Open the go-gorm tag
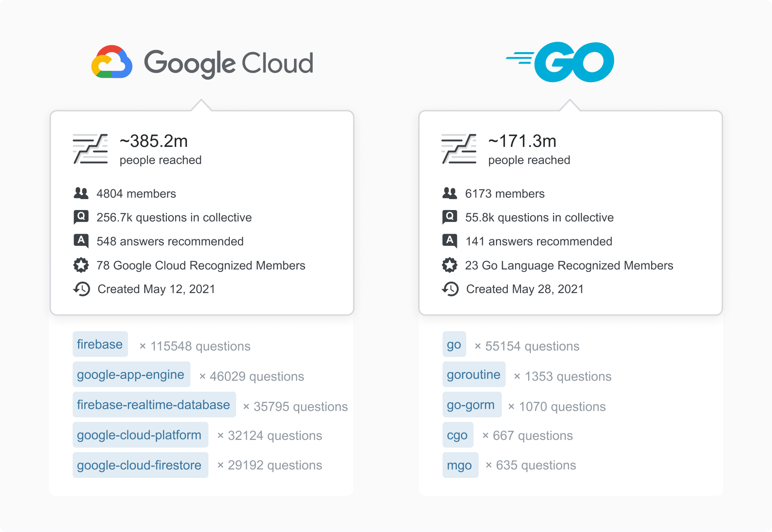 click(472, 405)
